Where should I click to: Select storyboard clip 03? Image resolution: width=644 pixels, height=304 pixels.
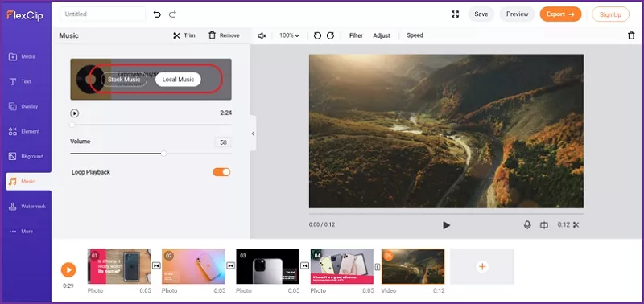coord(268,266)
